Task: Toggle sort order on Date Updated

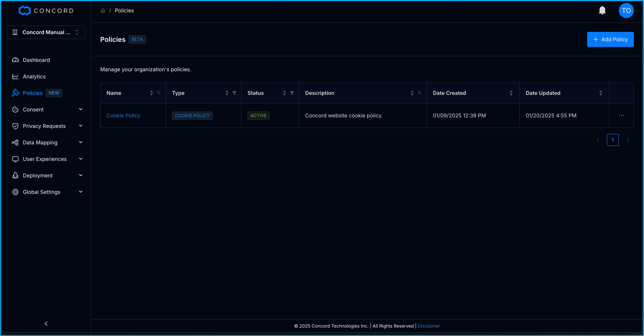Action: pyautogui.click(x=600, y=93)
